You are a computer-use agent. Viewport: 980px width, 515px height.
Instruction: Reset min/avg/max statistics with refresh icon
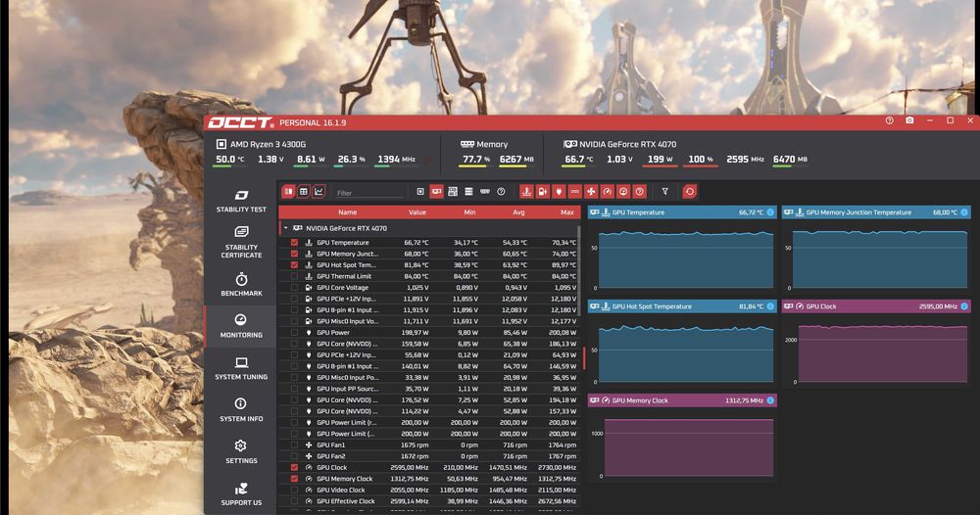[x=689, y=192]
